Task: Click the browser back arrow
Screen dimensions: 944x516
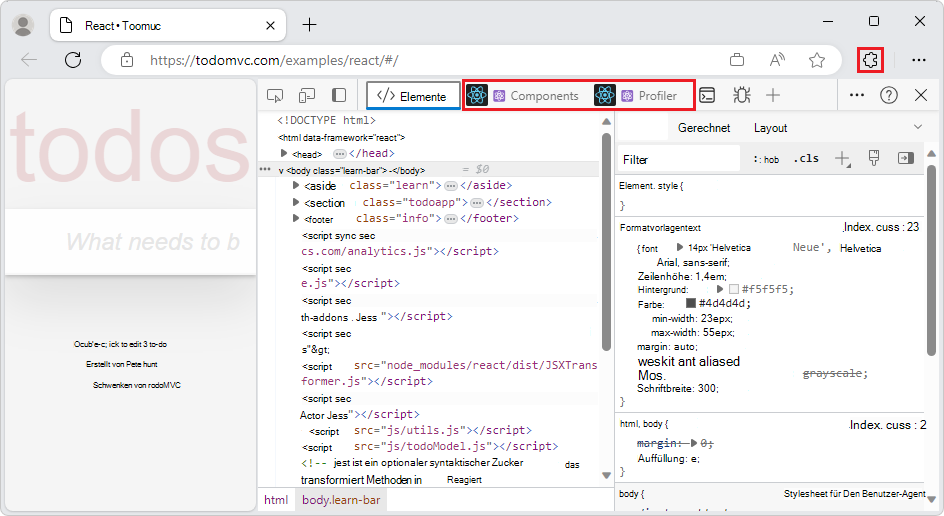Action: (x=29, y=60)
